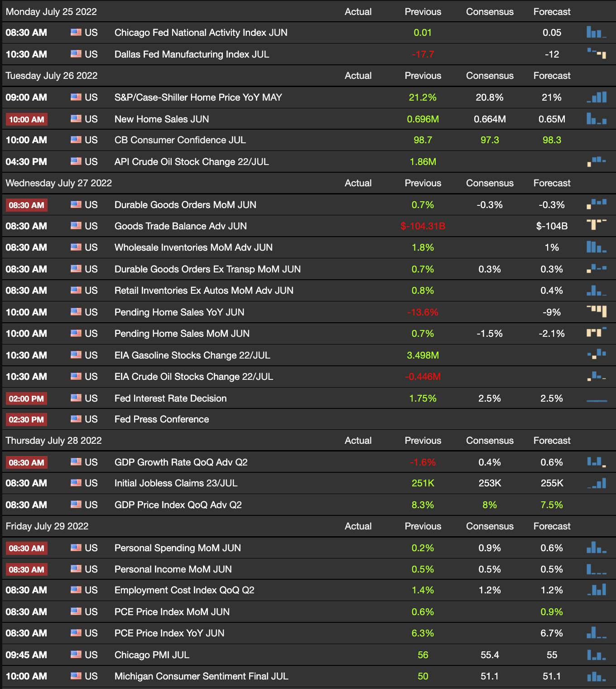Click the Personal Spending MoM JUN chart icon
Image resolution: width=616 pixels, height=689 pixels.
click(x=597, y=548)
